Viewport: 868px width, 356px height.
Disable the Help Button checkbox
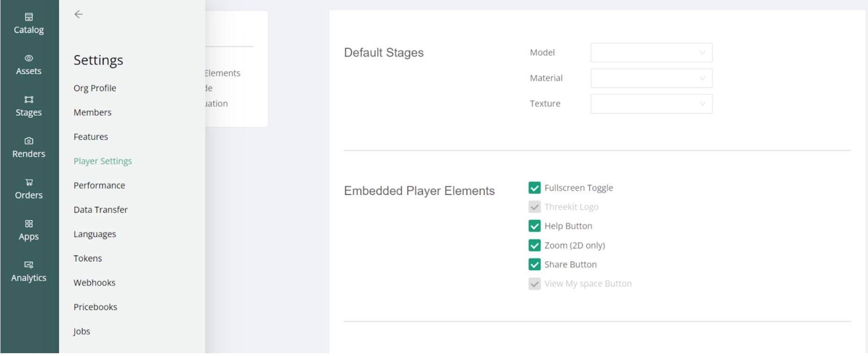tap(535, 226)
